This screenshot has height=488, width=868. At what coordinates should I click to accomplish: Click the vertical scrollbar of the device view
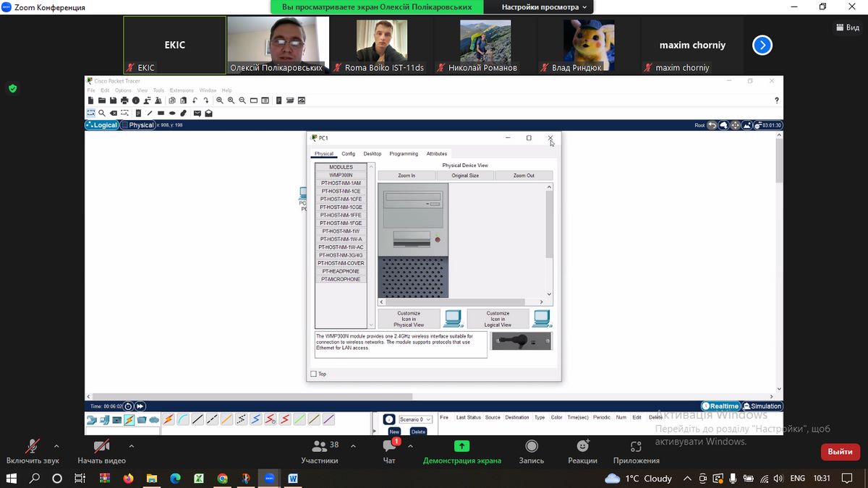[x=549, y=224]
